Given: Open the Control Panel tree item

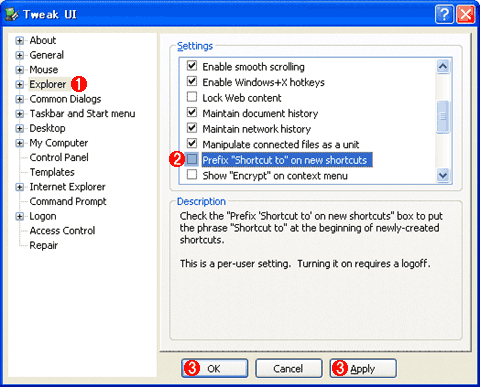Looking at the screenshot, I should click(59, 157).
